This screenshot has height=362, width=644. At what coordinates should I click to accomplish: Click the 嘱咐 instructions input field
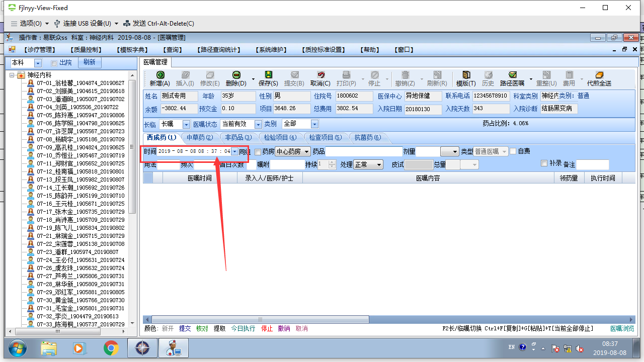click(x=287, y=164)
